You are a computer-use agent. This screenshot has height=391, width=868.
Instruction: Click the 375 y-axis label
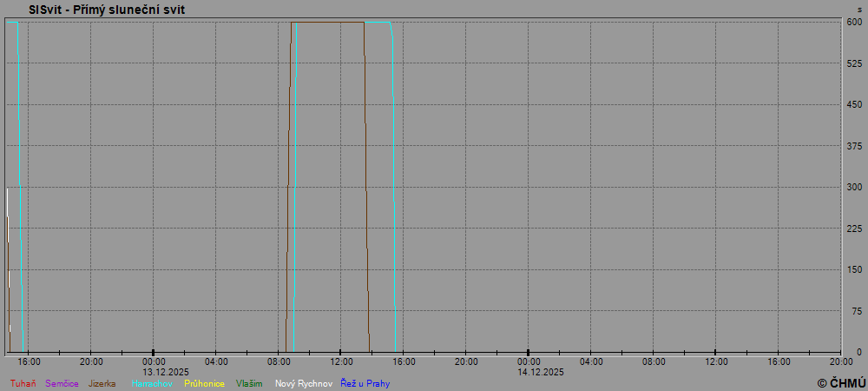tap(854, 146)
